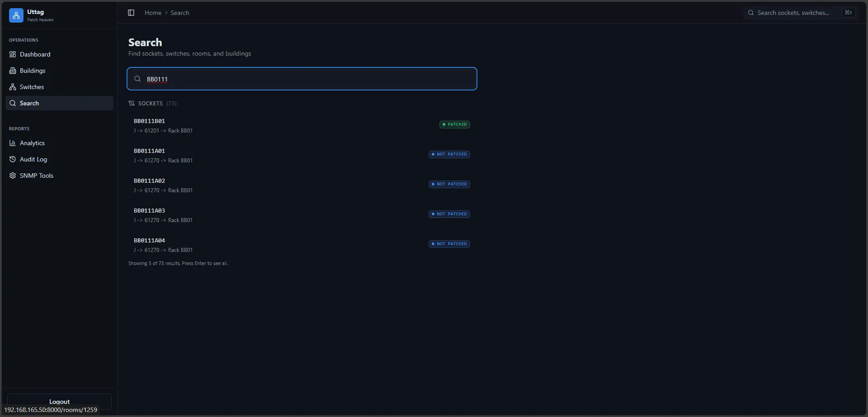Focus the BB0111 search input field
Viewport: 868px width, 417px height.
[x=302, y=79]
